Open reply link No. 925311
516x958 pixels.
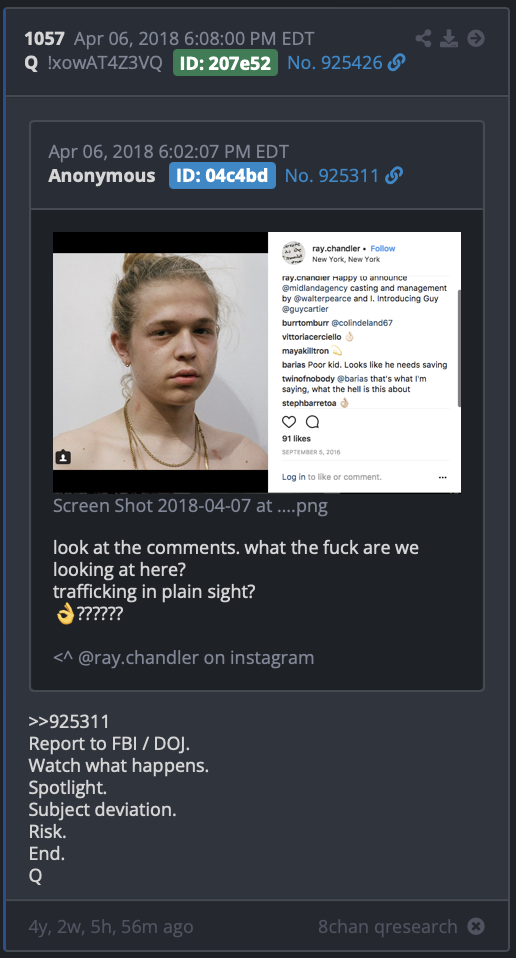(x=332, y=175)
